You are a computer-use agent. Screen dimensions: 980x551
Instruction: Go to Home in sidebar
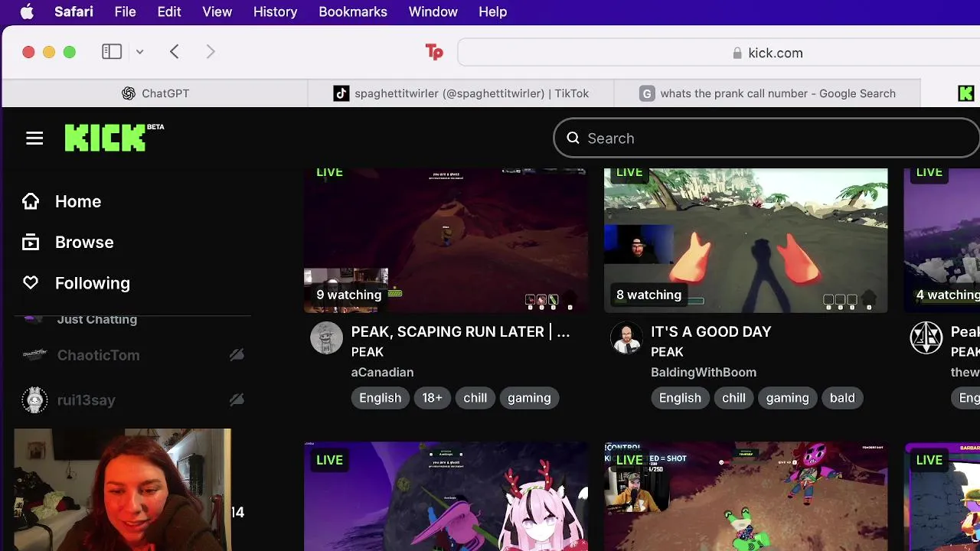click(x=78, y=201)
